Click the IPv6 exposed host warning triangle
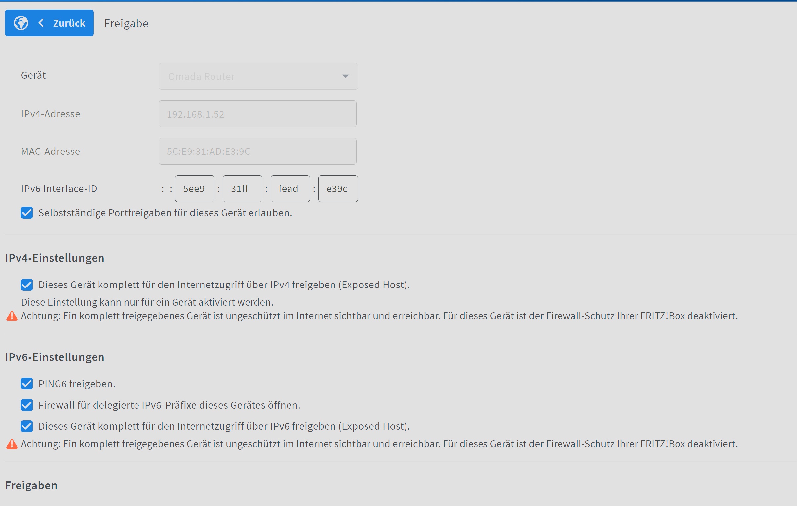 pyautogui.click(x=12, y=444)
